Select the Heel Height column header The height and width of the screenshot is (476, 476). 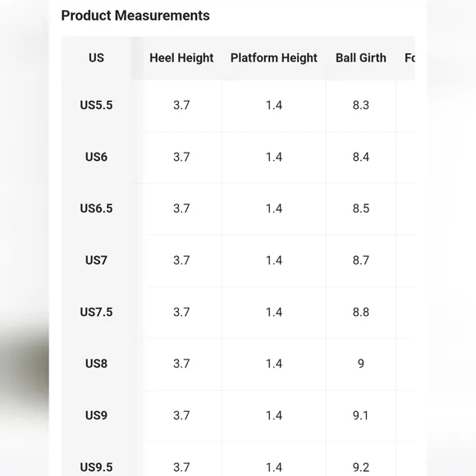click(181, 57)
